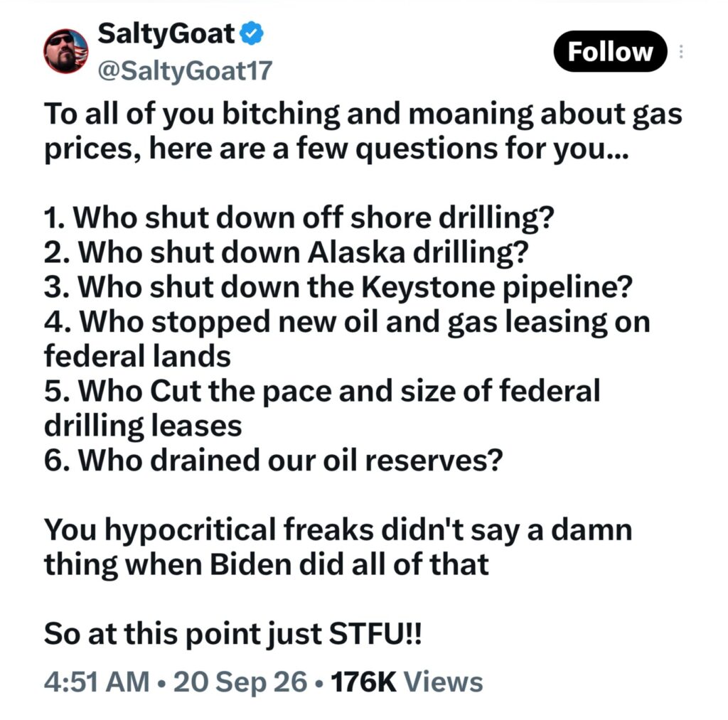Viewport: 728px width, 720px height.
Task: Select the question about Alaska drilling
Action: click(x=287, y=252)
